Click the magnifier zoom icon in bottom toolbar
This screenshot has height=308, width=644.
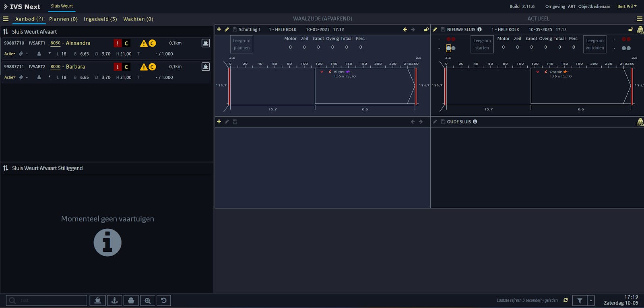click(x=148, y=300)
